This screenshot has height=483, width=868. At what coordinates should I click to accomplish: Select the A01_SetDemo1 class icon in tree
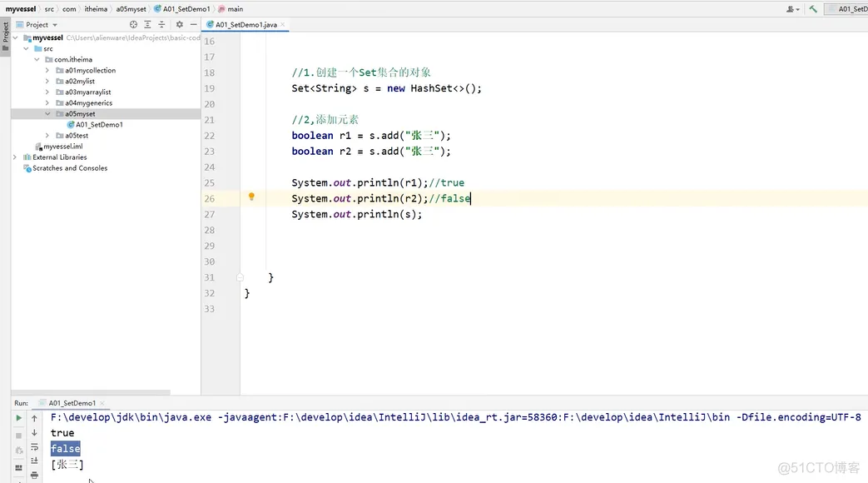click(x=72, y=124)
